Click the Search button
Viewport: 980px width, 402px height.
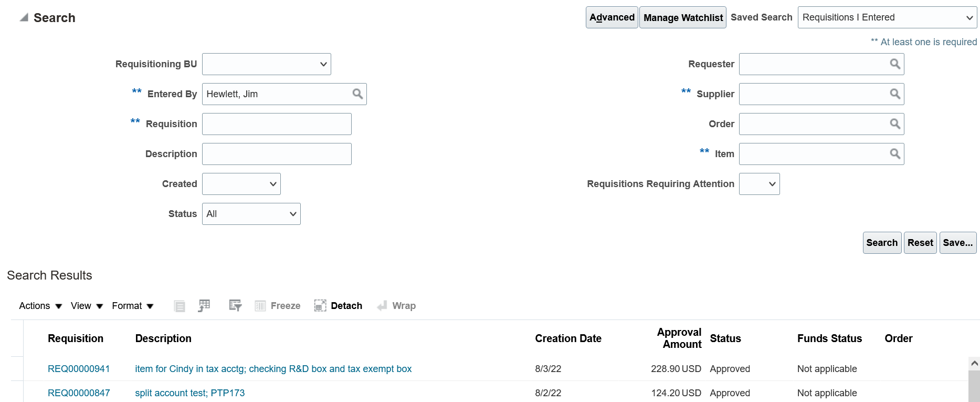882,243
